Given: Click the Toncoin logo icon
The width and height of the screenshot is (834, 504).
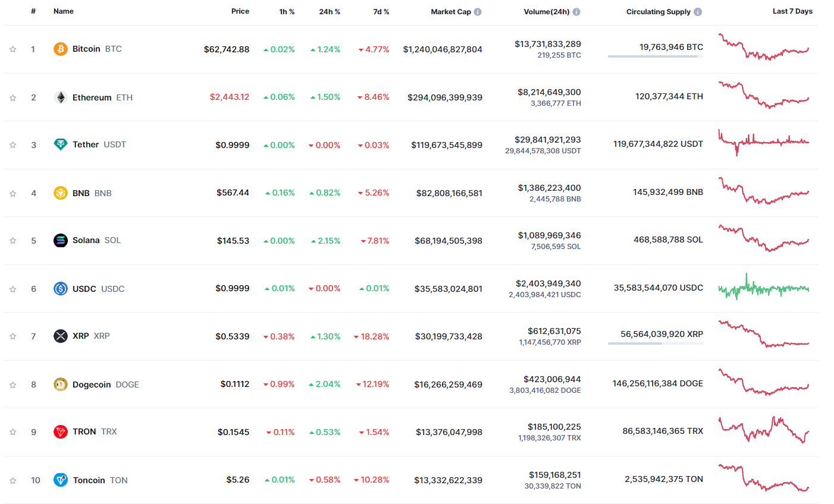Looking at the screenshot, I should click(x=61, y=480).
